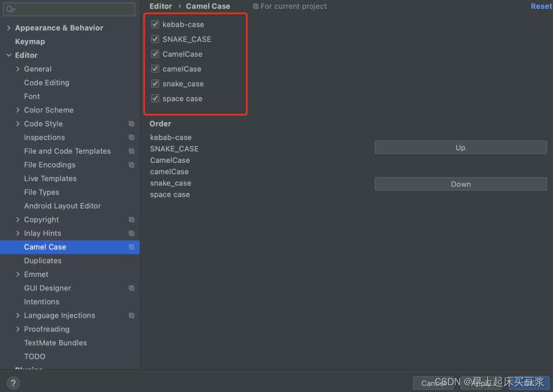Viewport: 553px width, 392px height.
Task: Open the help question mark icon
Action: (13, 383)
